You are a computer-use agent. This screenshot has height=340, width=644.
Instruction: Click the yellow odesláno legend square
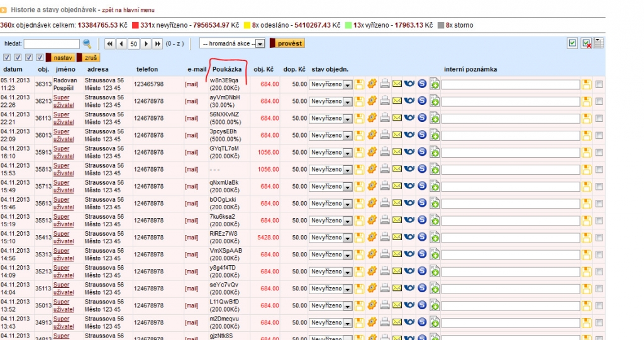(247, 26)
